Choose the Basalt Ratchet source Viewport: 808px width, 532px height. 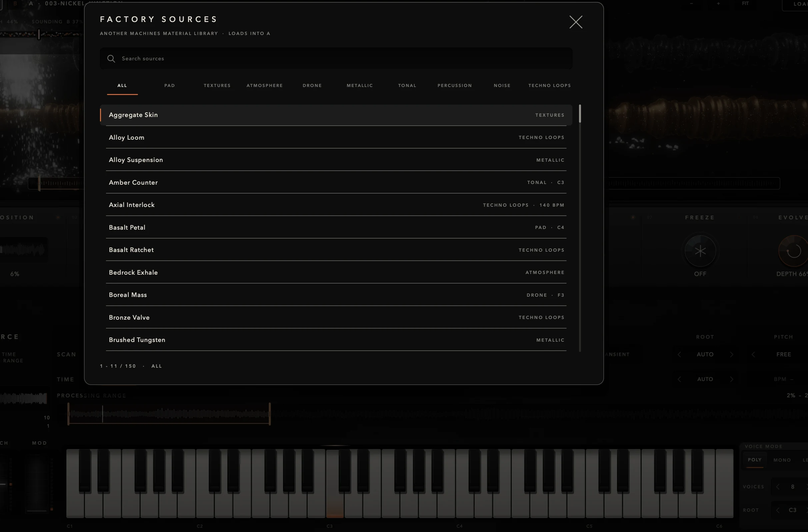[x=336, y=250]
